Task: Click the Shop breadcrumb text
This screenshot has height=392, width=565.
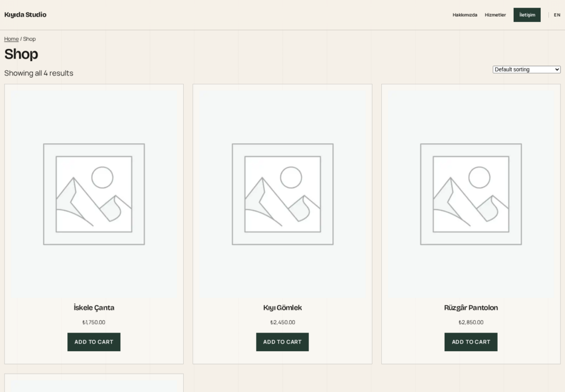Action: coord(29,39)
